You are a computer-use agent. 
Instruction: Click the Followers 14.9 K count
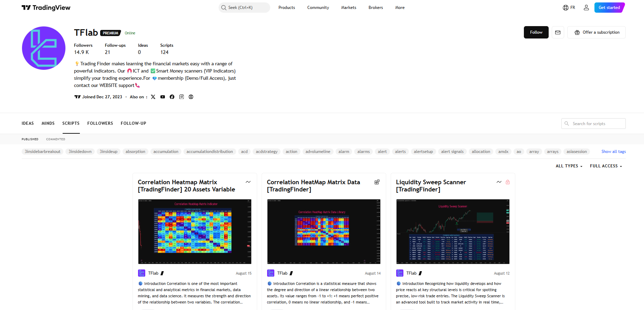(x=83, y=49)
